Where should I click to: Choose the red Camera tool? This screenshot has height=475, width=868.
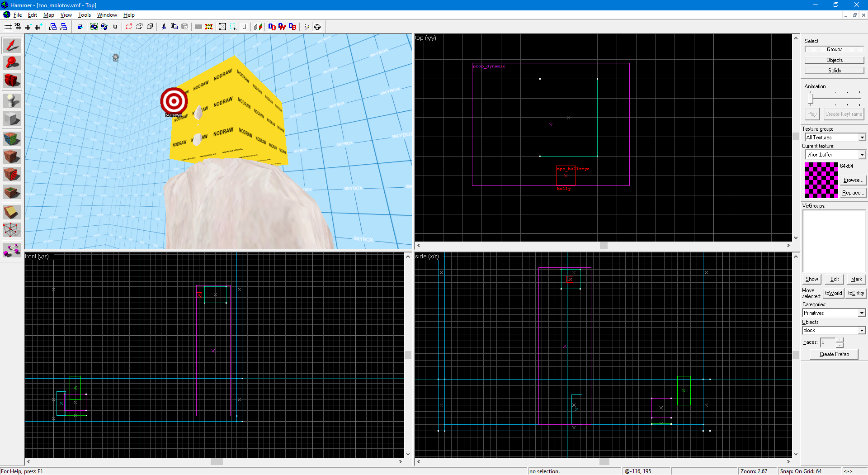[x=12, y=81]
